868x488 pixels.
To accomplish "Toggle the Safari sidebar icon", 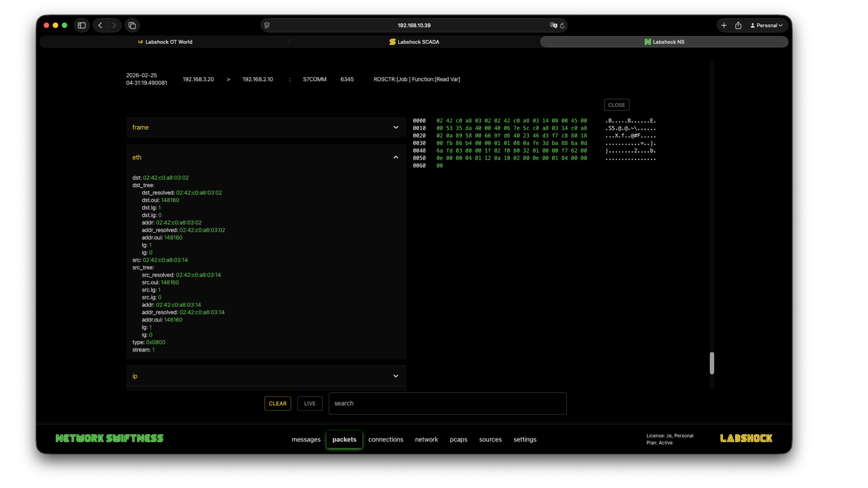I will (x=82, y=25).
